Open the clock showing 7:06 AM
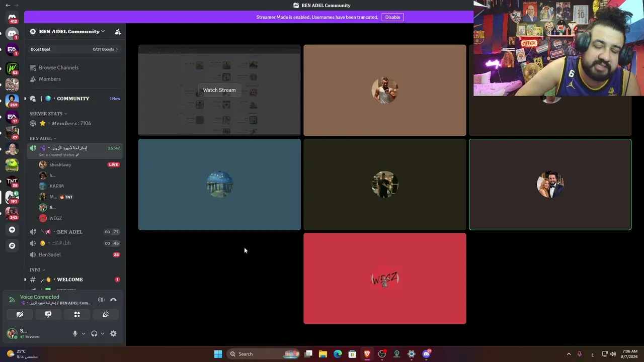Image resolution: width=644 pixels, height=362 pixels. click(x=630, y=354)
